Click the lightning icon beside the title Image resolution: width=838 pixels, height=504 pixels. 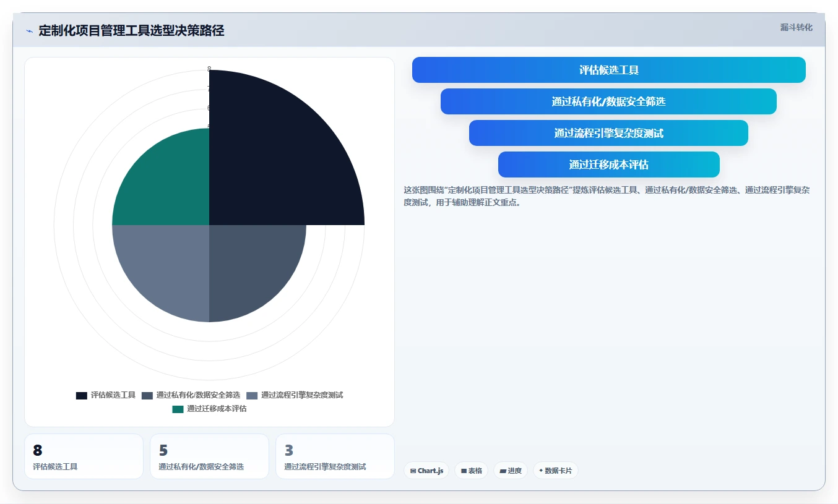[x=29, y=31]
